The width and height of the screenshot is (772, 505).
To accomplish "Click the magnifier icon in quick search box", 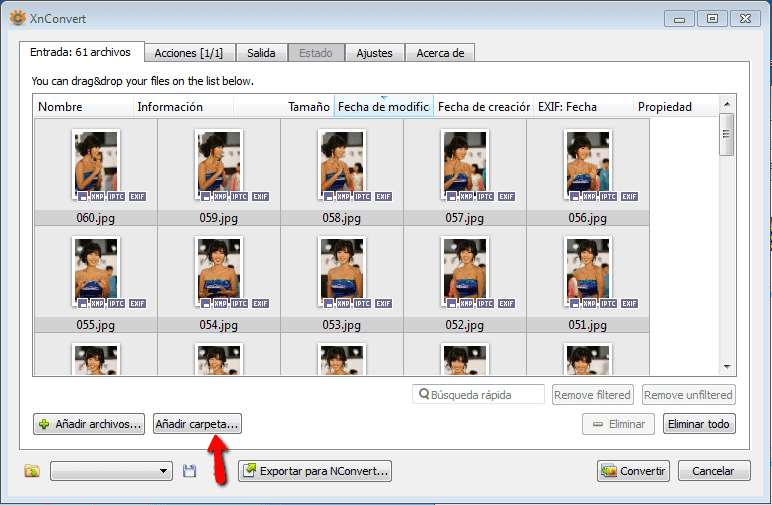I will (x=424, y=394).
